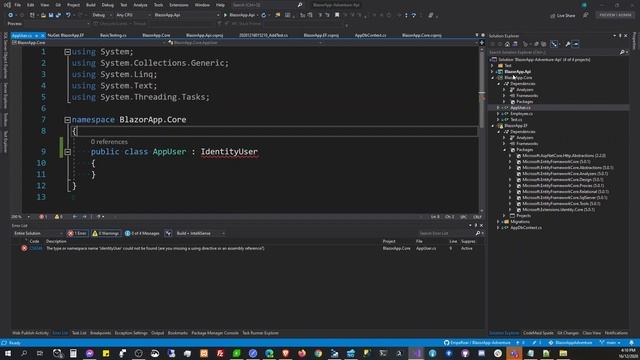Click the Save All toolbar icon
Image resolution: width=640 pixels, height=360 pixels.
click(58, 15)
